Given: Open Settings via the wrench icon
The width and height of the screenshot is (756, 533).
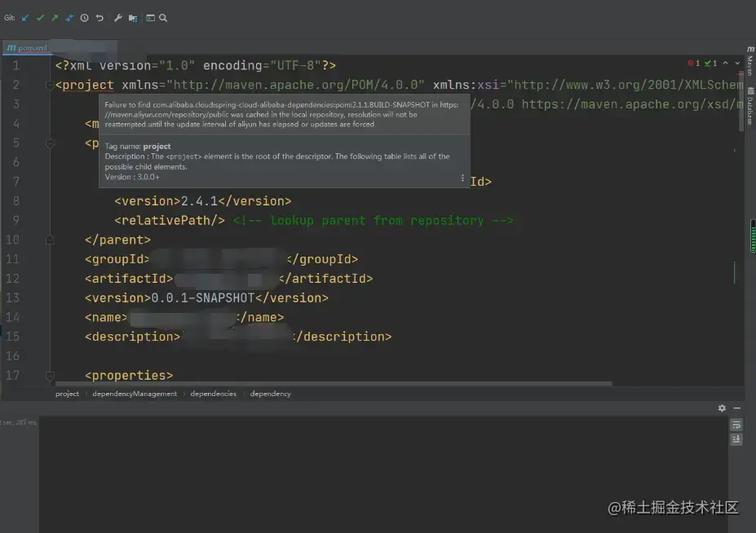Looking at the screenshot, I should click(x=118, y=18).
